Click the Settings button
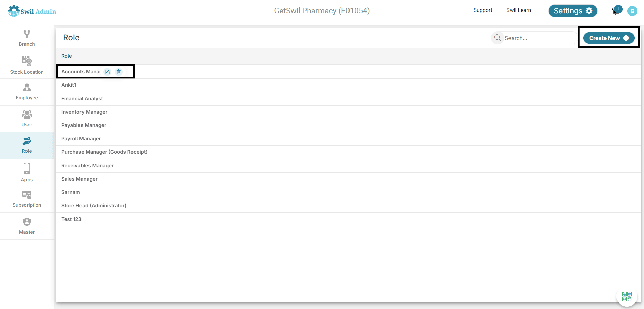This screenshot has height=309, width=644. 573,11
